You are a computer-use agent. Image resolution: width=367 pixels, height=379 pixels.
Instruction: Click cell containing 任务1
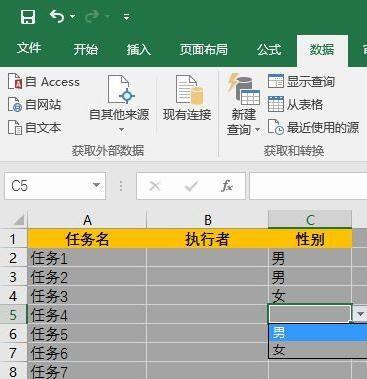coord(87,258)
